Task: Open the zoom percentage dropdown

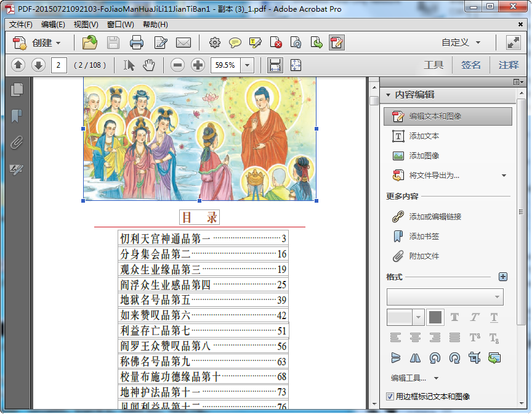Action: coord(246,65)
